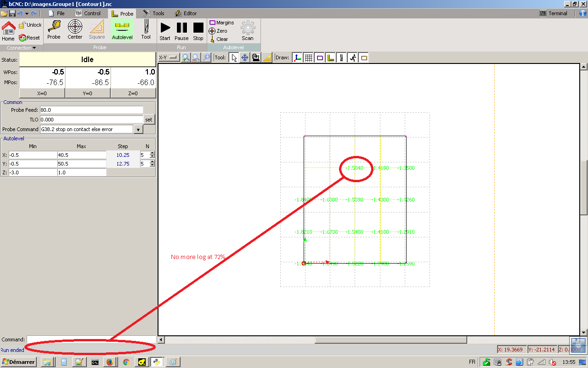Image resolution: width=588 pixels, height=368 pixels.
Task: Click the TLO value field
Action: coord(91,120)
